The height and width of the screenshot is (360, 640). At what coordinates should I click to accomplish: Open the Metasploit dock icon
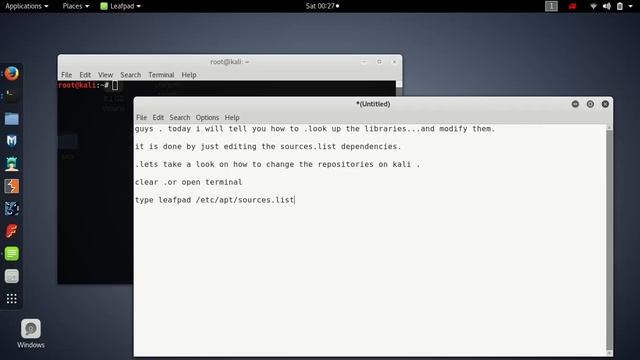coord(11,209)
